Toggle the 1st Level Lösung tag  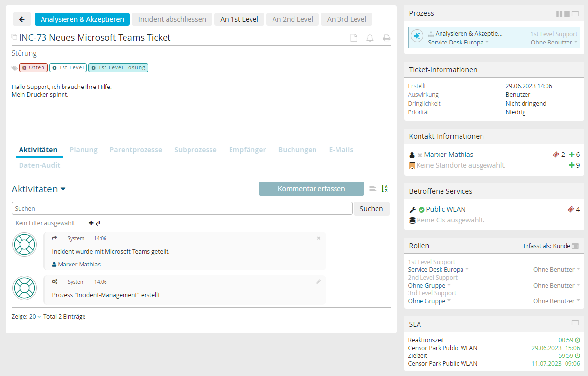pos(118,68)
